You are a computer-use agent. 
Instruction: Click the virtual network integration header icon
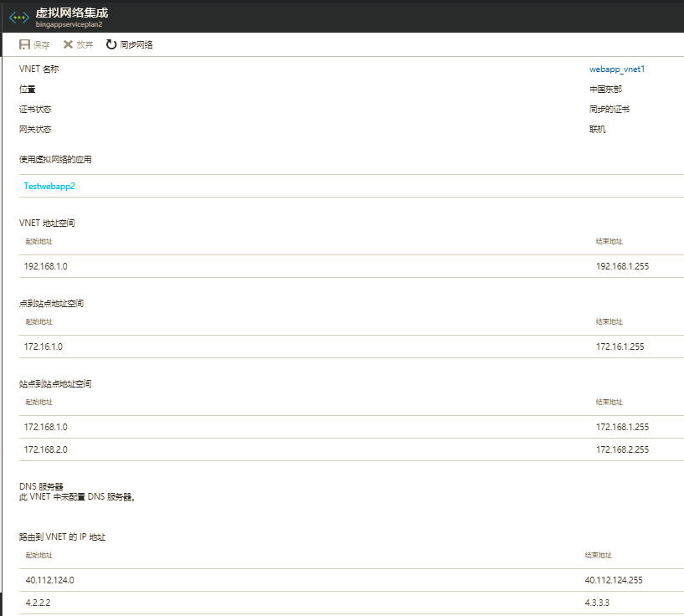click(x=18, y=18)
